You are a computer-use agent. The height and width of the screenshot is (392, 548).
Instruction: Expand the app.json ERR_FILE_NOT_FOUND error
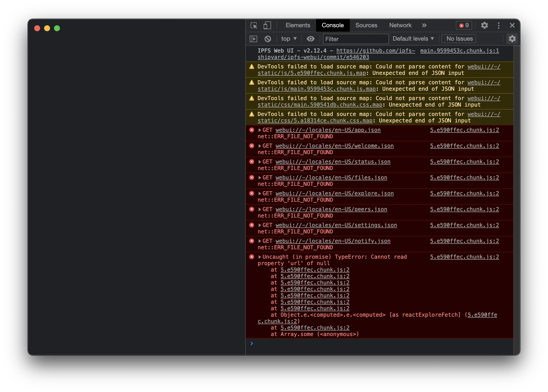(260, 130)
